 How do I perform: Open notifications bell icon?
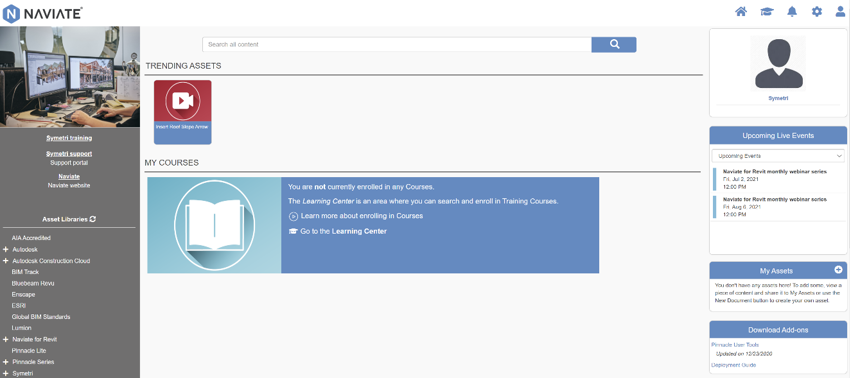pos(792,11)
